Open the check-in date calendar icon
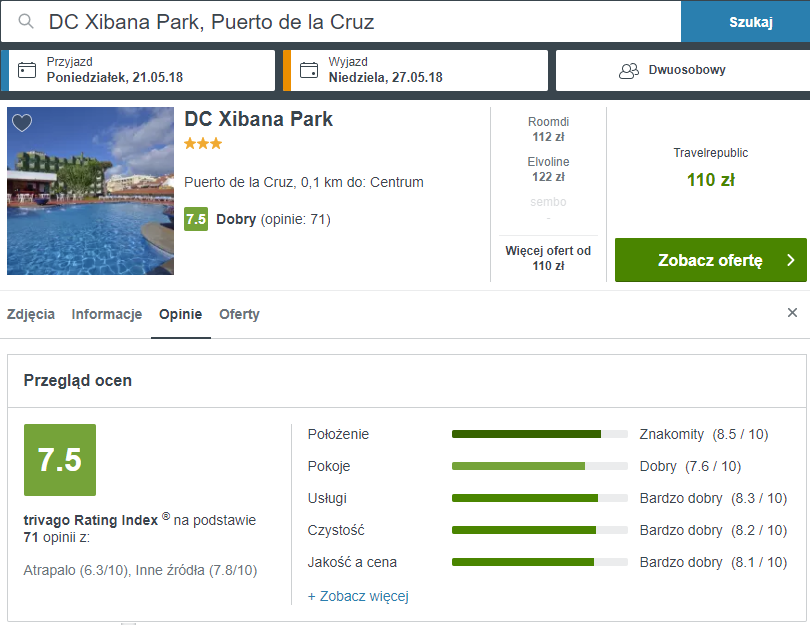Image resolution: width=810 pixels, height=625 pixels. (27, 70)
